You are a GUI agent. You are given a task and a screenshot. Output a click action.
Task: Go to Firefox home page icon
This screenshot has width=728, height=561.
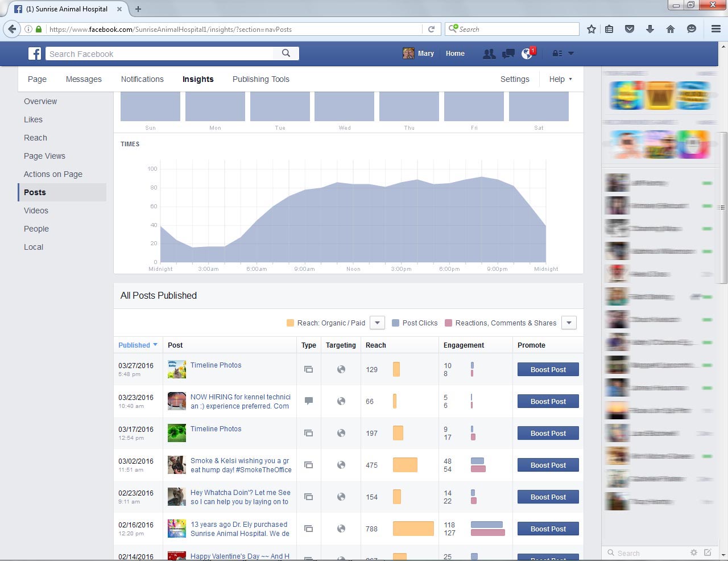(x=671, y=29)
